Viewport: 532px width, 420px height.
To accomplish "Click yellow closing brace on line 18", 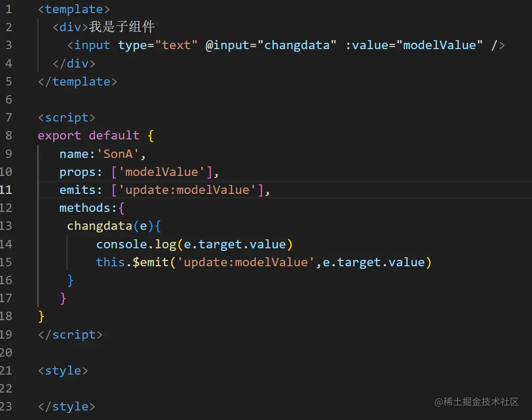I will click(x=41, y=316).
